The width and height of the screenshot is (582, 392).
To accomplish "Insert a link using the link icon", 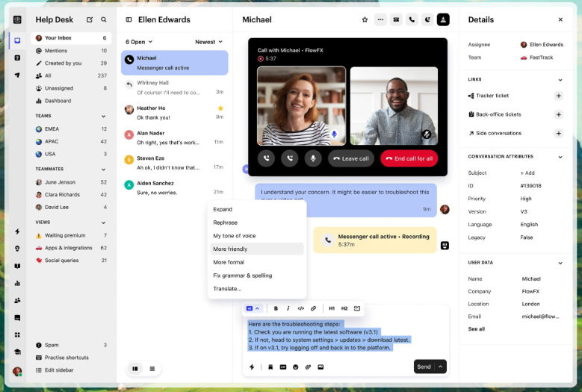I will tap(313, 308).
